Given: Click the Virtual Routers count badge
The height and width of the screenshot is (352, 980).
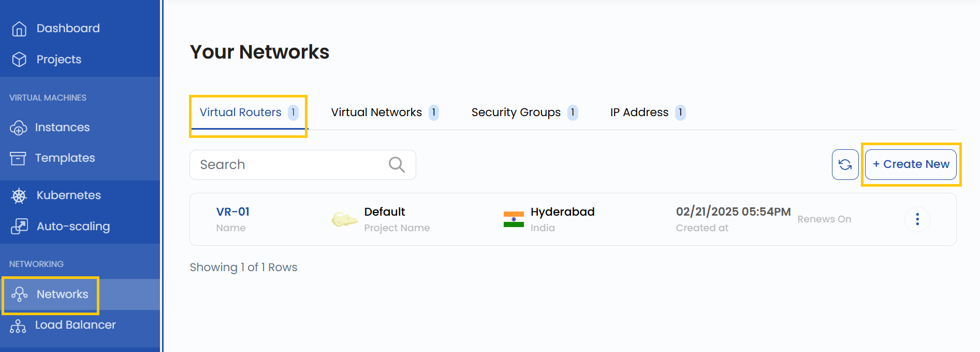Looking at the screenshot, I should click(293, 112).
